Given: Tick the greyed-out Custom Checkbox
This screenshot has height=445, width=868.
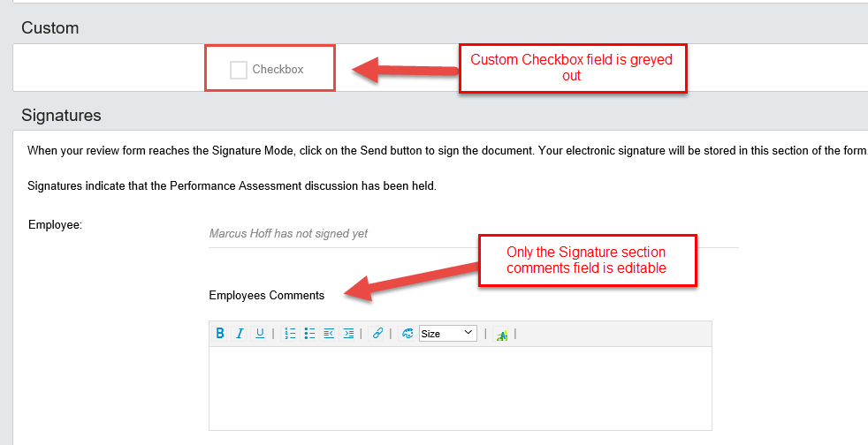Looking at the screenshot, I should tap(239, 71).
